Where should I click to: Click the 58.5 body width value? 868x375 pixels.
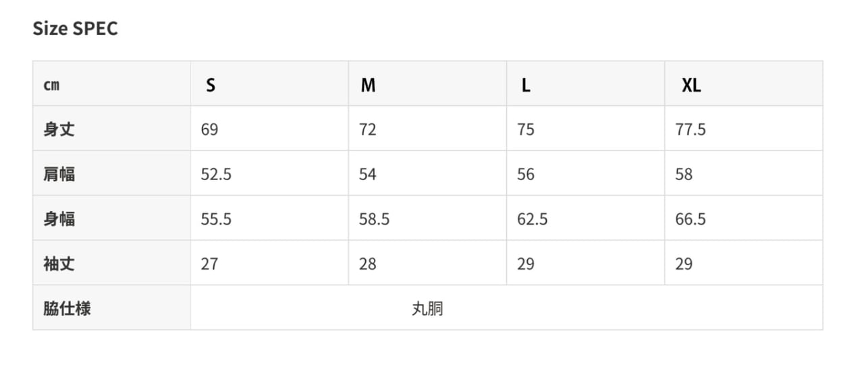pos(374,219)
